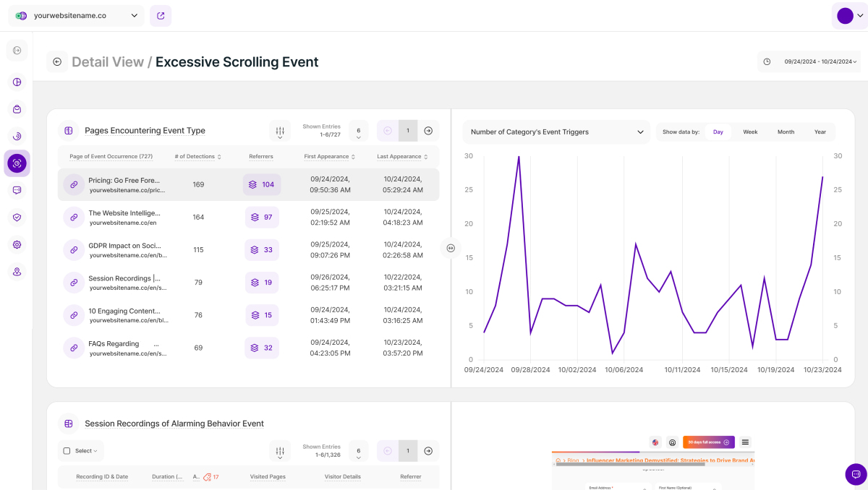Open filter settings for Pages Encountering table
868x490 pixels.
coord(280,131)
